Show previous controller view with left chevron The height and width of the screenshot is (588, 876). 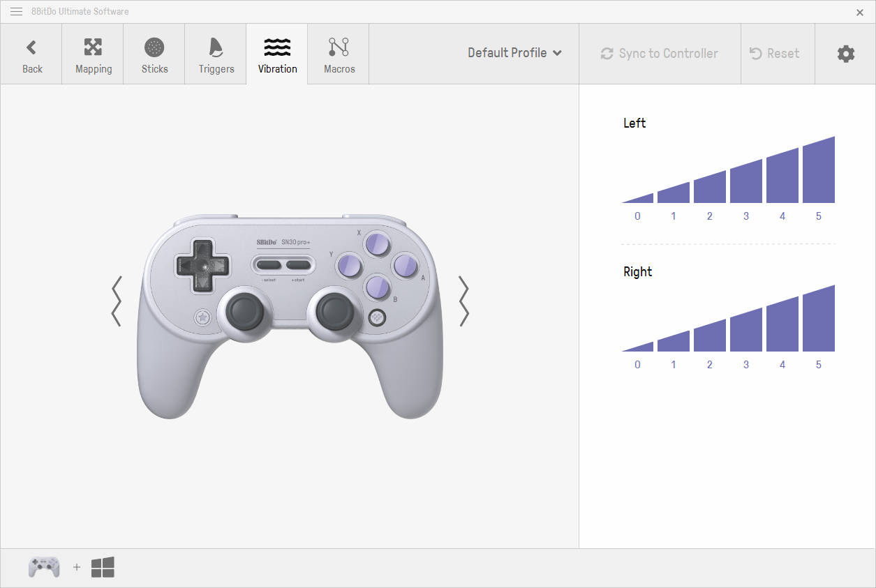point(117,301)
